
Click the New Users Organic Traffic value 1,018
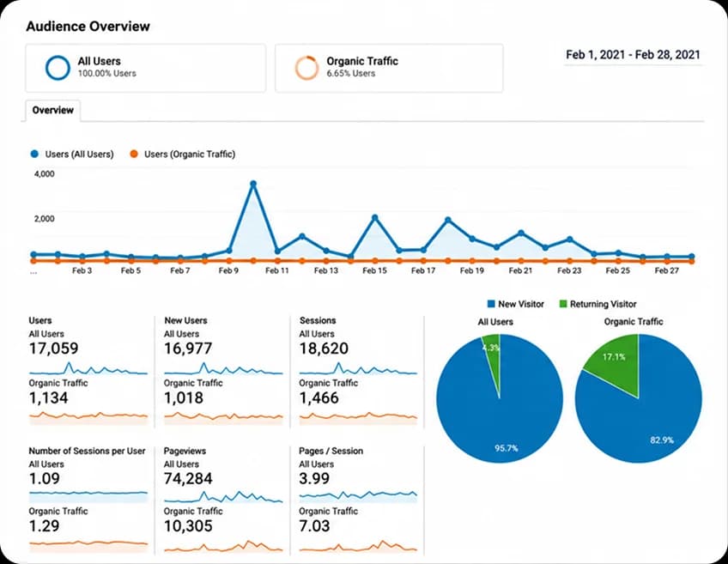click(184, 397)
